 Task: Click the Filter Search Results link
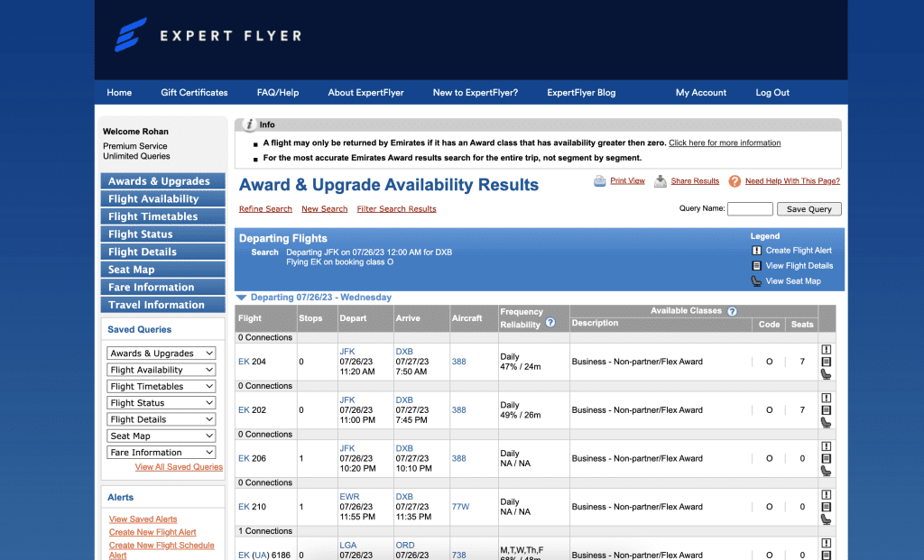(x=396, y=209)
